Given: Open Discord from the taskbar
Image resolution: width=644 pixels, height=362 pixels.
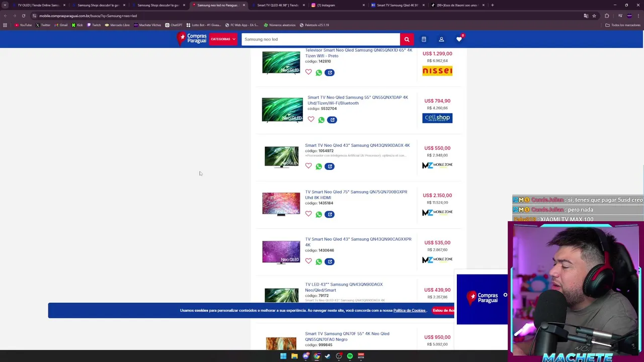Looking at the screenshot, I should (305, 356).
